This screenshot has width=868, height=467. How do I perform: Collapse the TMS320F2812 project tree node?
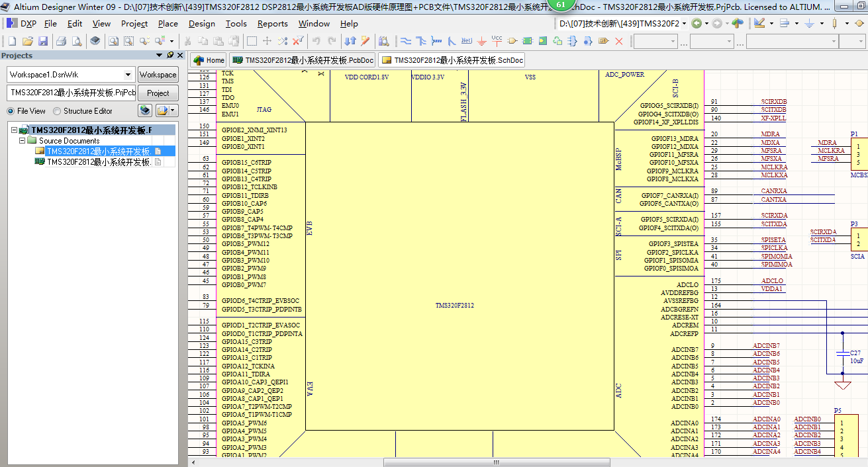[x=14, y=130]
